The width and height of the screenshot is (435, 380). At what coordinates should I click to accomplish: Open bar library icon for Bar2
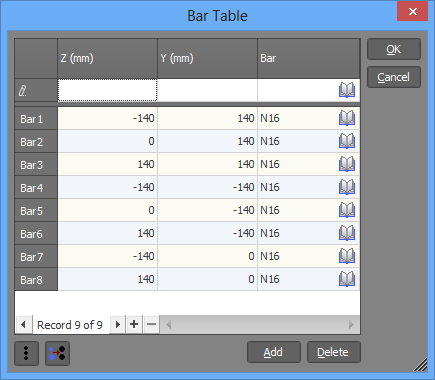347,141
